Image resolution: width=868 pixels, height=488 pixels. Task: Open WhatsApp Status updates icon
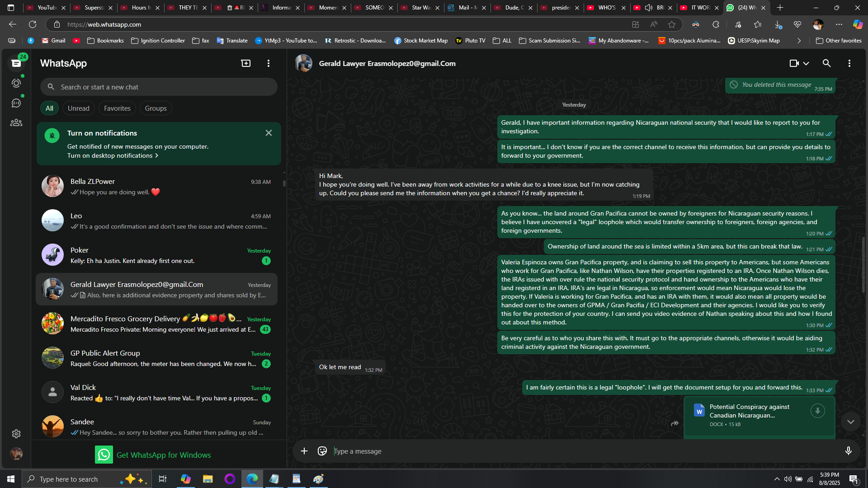pyautogui.click(x=16, y=83)
